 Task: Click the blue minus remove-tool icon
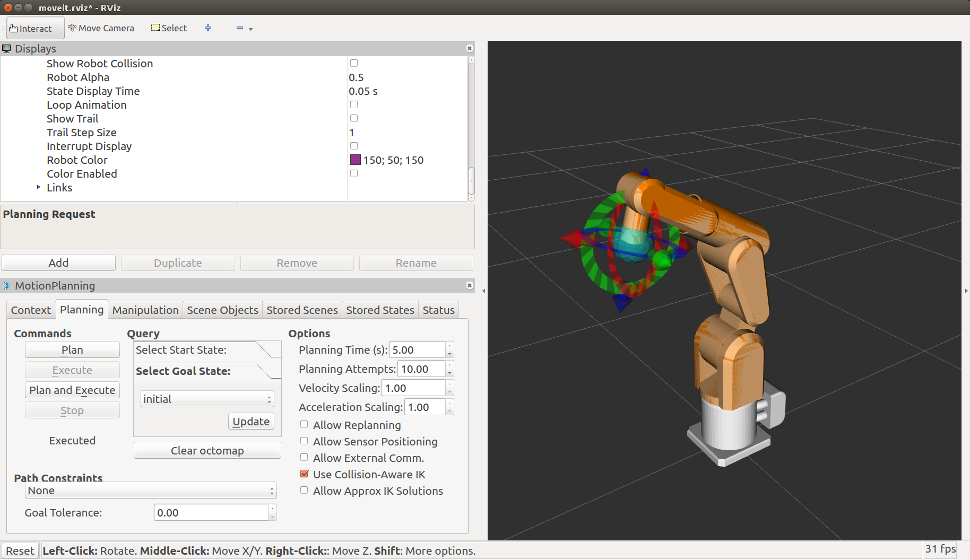(x=239, y=28)
